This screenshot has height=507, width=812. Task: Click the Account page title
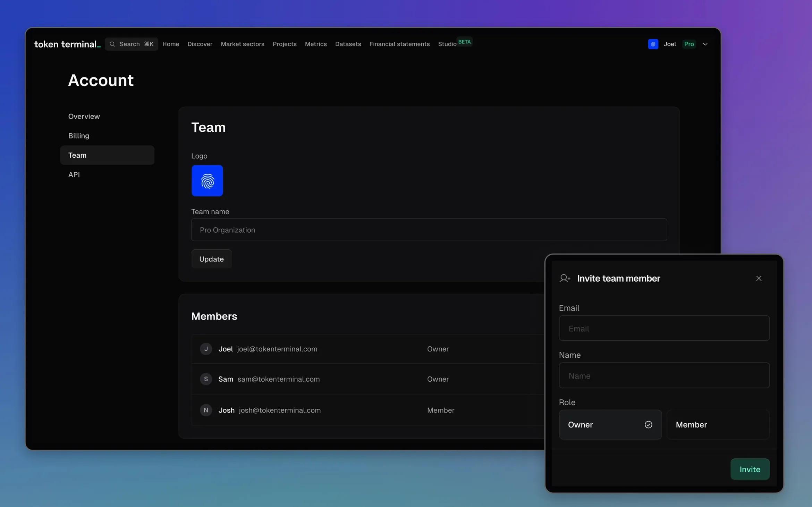tap(101, 80)
